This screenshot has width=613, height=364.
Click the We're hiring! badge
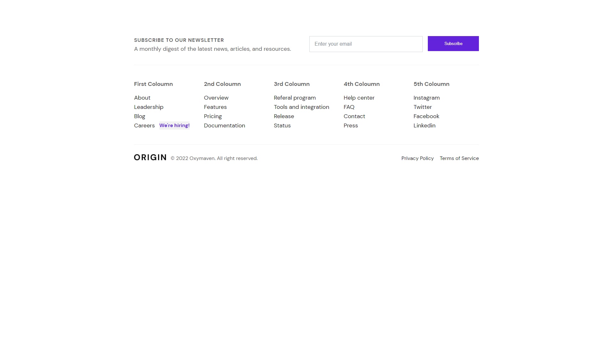coord(174,125)
